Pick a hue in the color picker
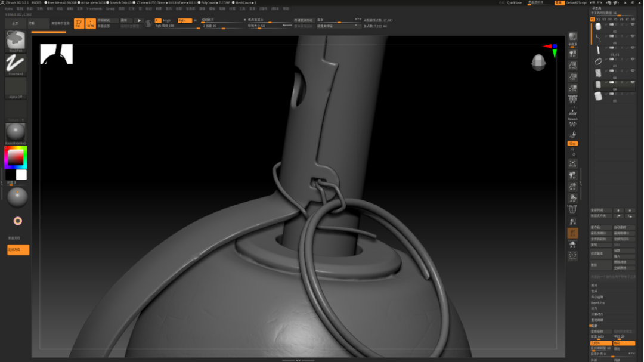Screen dimensions: 644x362 [x=16, y=157]
